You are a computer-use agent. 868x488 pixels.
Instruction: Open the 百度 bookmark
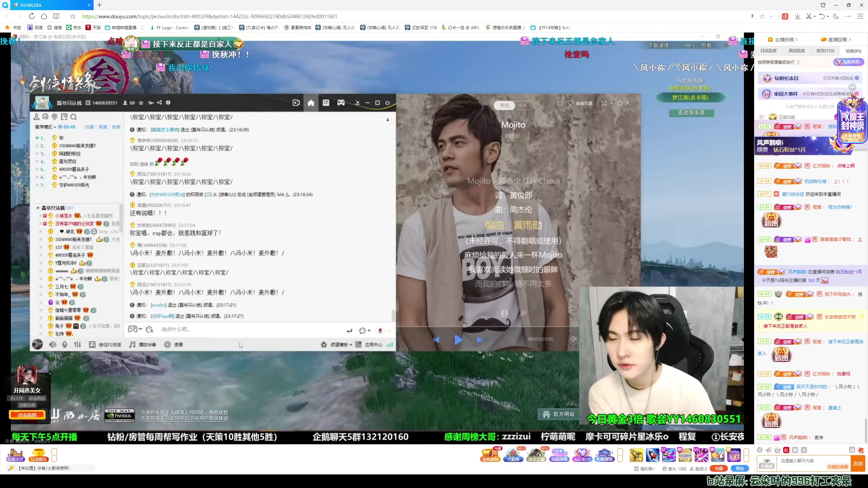[35, 27]
